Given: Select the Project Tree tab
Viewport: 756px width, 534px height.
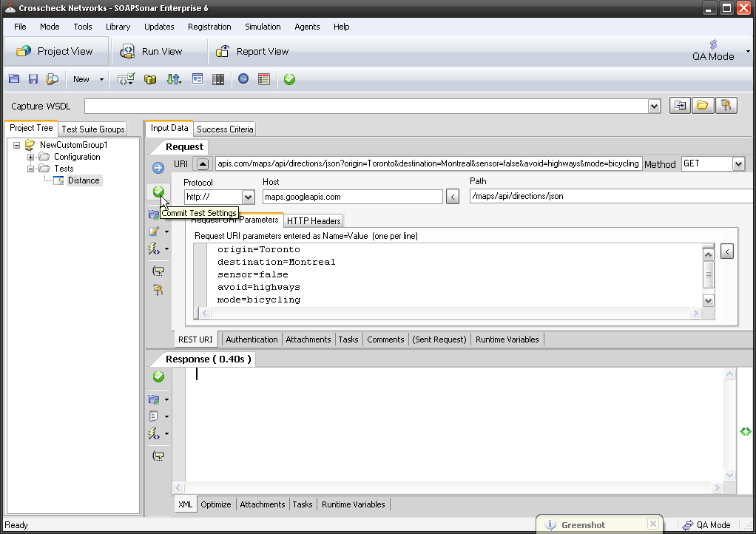Looking at the screenshot, I should click(x=31, y=128).
